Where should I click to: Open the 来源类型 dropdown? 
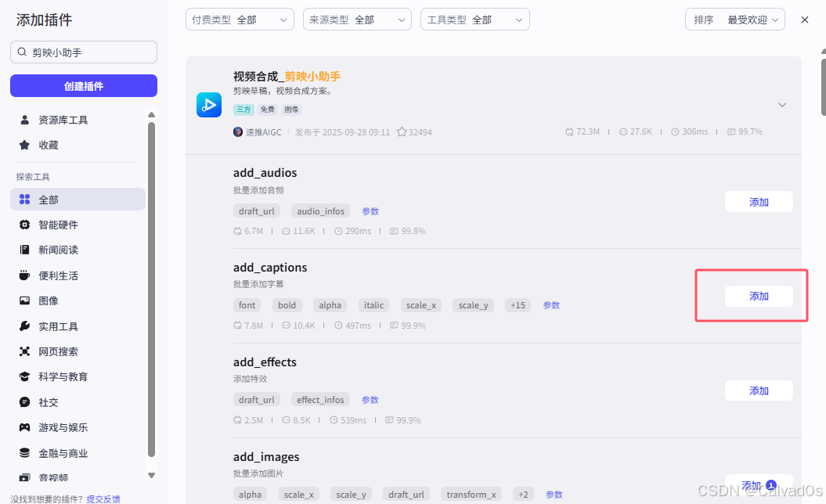[x=357, y=20]
